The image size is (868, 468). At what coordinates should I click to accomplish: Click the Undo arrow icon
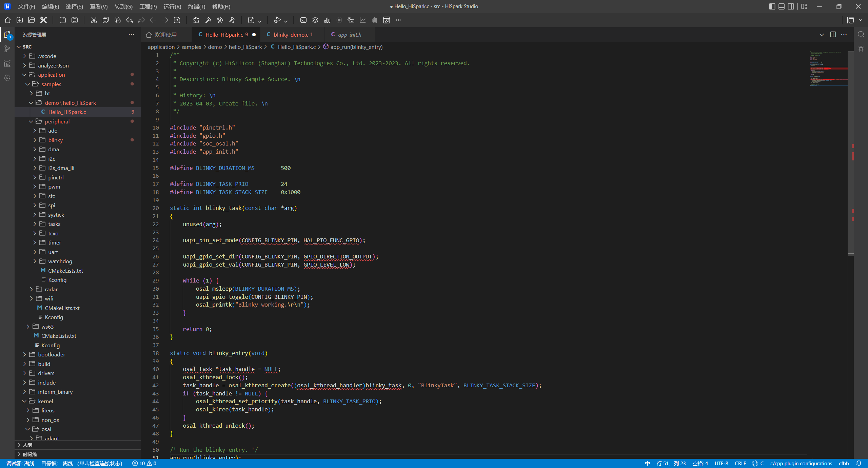(129, 20)
